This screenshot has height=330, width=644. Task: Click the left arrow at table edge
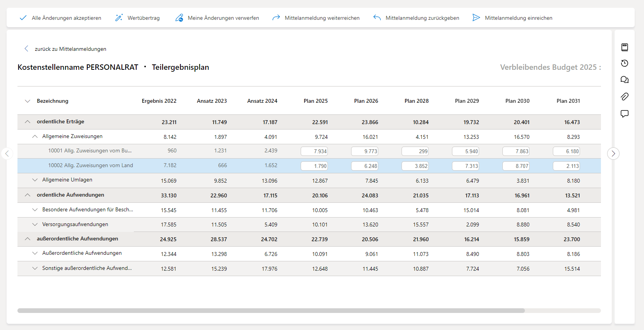click(x=7, y=154)
